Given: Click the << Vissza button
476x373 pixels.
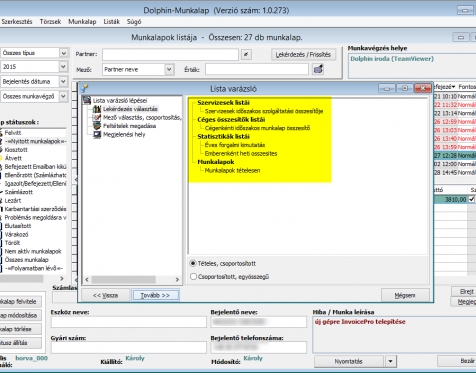Looking at the screenshot, I should pos(105,295).
